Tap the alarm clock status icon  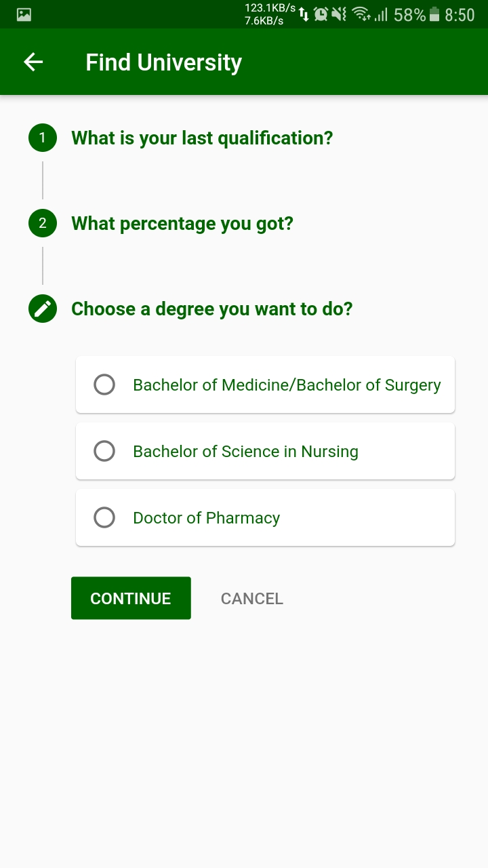(321, 14)
